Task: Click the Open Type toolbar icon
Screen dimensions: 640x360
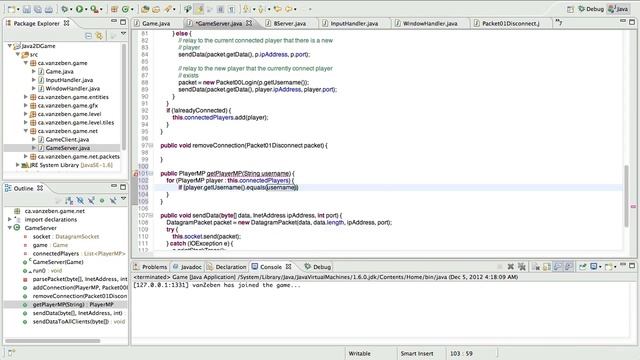Action: (x=145, y=9)
